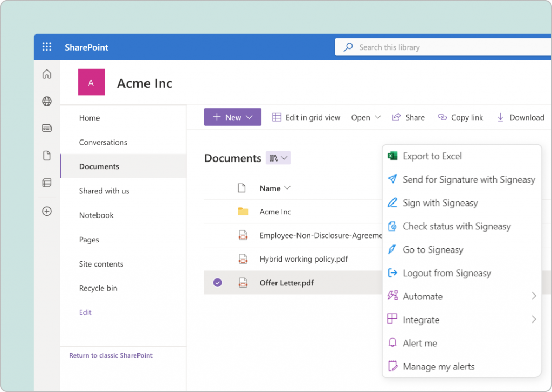Image resolution: width=552 pixels, height=392 pixels.
Task: Click Return to classic SharePoint link
Action: pos(110,355)
